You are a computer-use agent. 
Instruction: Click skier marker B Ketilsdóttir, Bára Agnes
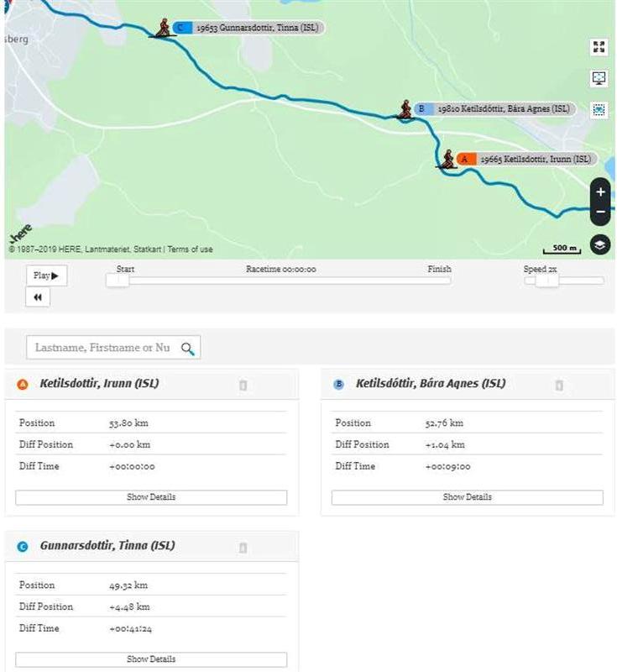(x=405, y=109)
